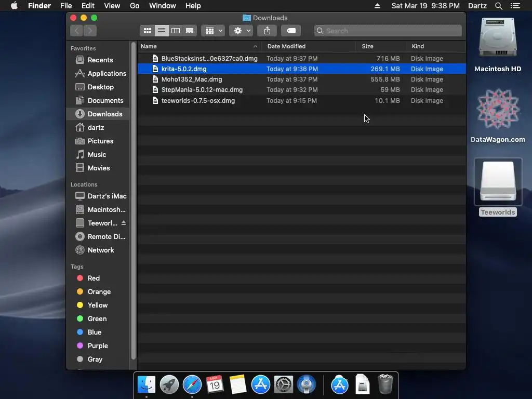Screen dimensions: 532x399
Task: Open System Preferences from the Dock
Action: (x=284, y=384)
